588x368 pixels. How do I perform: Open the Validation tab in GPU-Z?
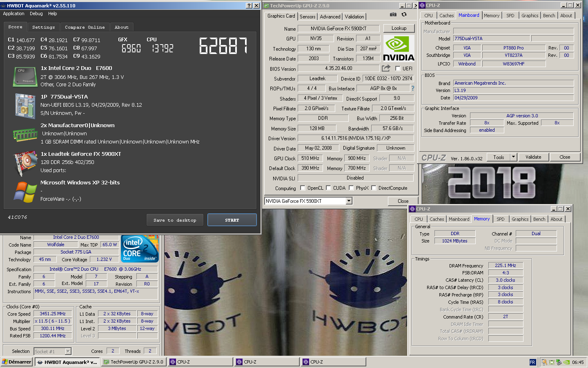354,17
